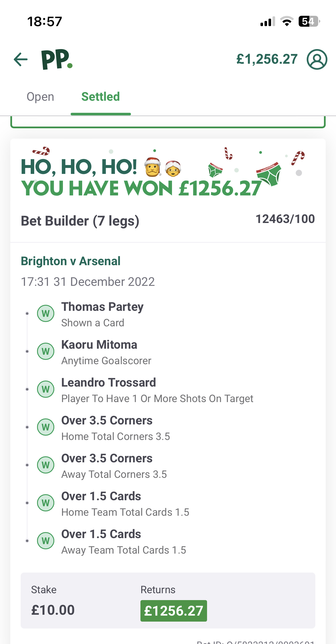Tap the 12463/100 odds value
This screenshot has height=644, width=336.
(285, 219)
